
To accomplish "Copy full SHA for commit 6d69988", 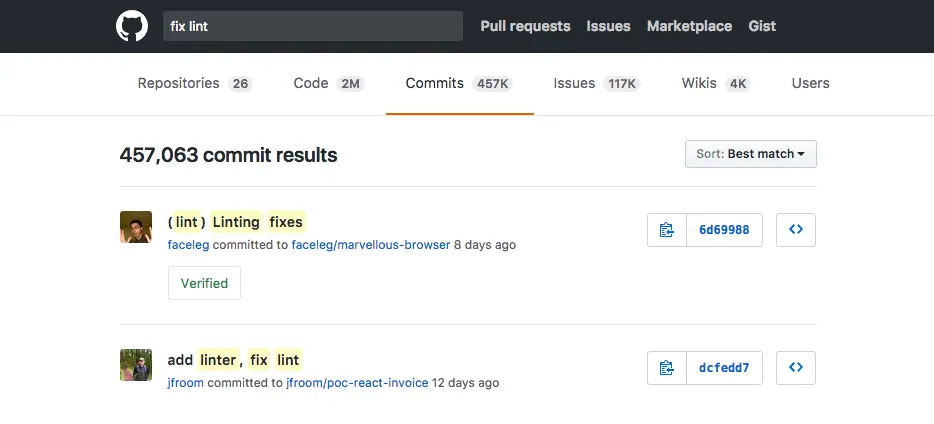I will tap(667, 230).
